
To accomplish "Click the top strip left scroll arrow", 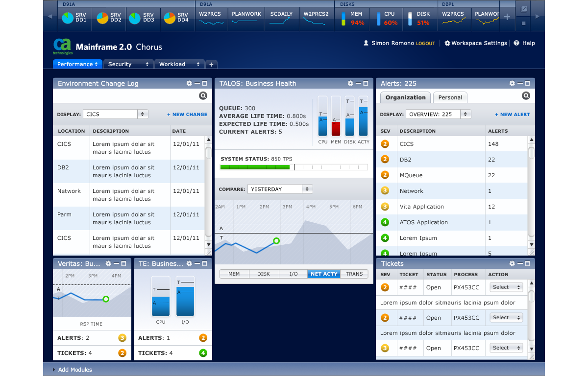I will click(49, 17).
